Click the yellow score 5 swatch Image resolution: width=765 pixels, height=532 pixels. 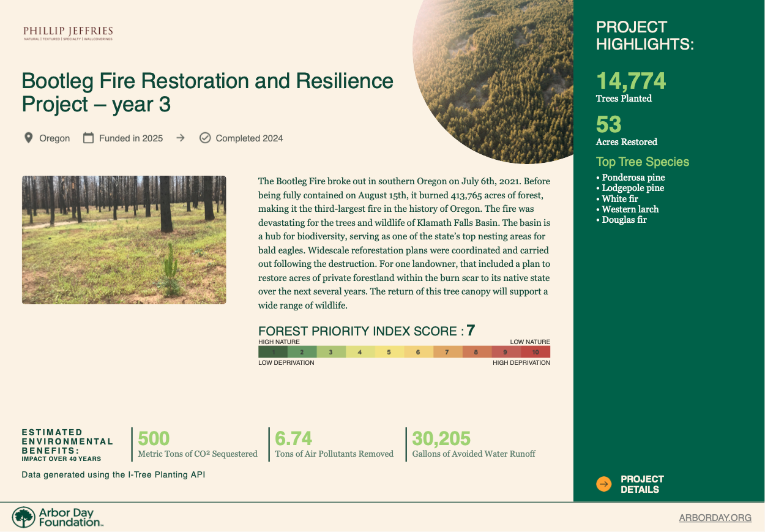[389, 352]
